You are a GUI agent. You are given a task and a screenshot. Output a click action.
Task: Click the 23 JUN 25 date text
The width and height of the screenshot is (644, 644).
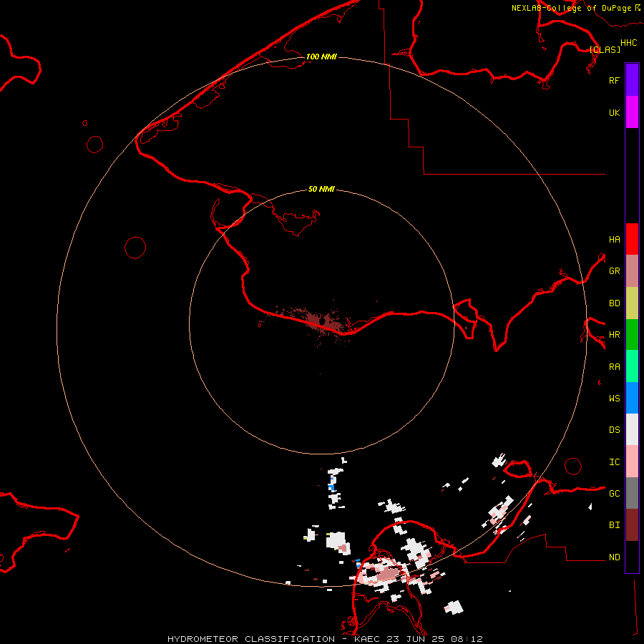tap(416, 639)
